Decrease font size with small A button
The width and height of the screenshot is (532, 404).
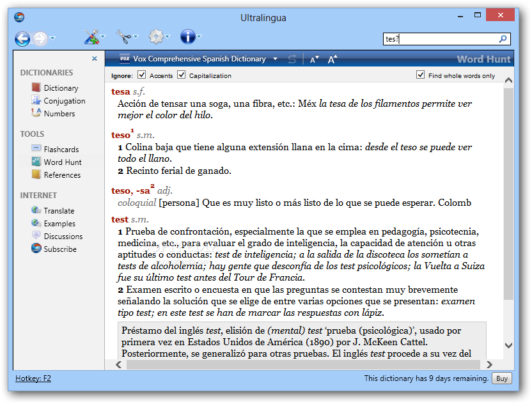pos(314,59)
